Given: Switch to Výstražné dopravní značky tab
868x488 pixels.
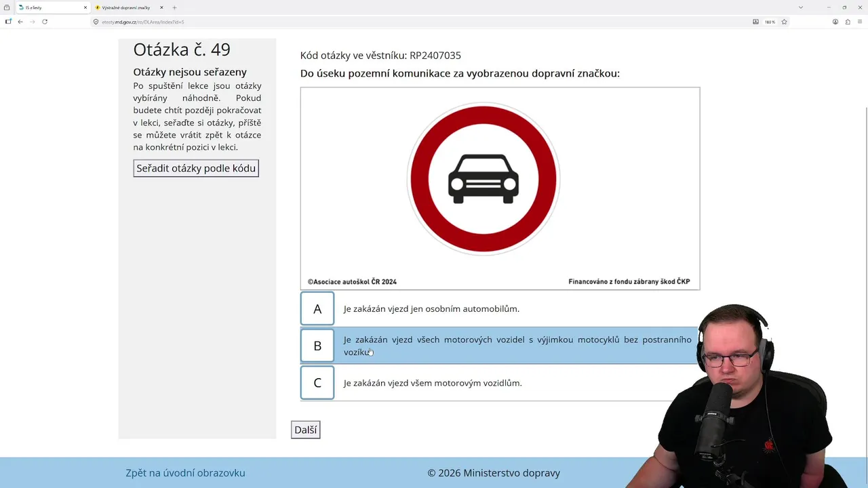Looking at the screenshot, I should click(125, 7).
